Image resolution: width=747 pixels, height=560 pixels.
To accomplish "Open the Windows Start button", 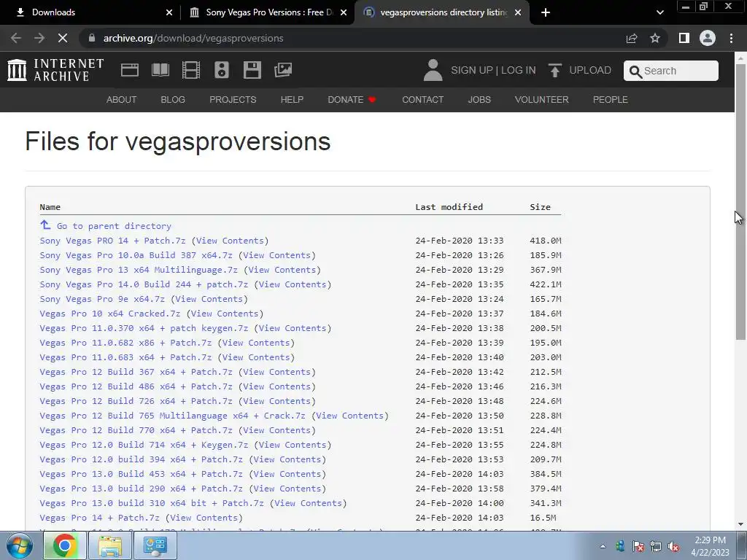I will click(19, 545).
